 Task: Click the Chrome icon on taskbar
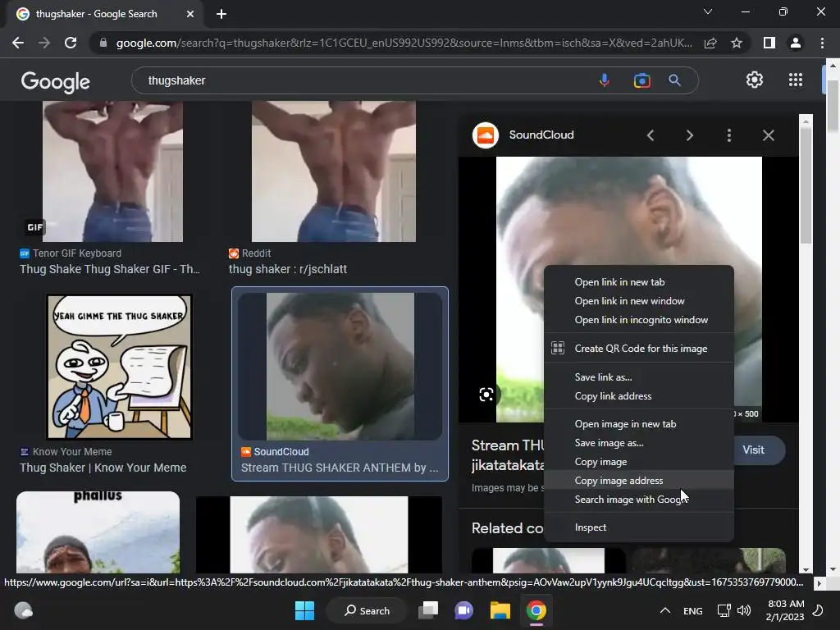click(536, 610)
